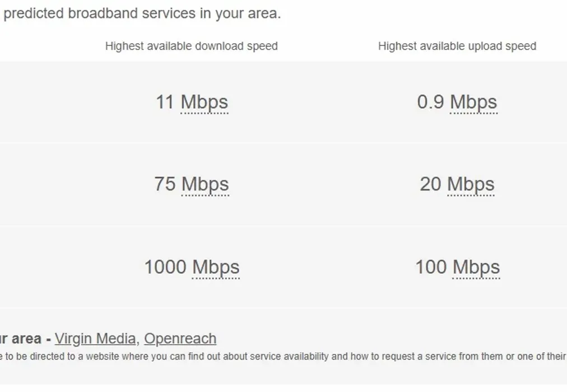Click Mbps abbreviation beside upload value 100
567x392 pixels.
coord(476,268)
